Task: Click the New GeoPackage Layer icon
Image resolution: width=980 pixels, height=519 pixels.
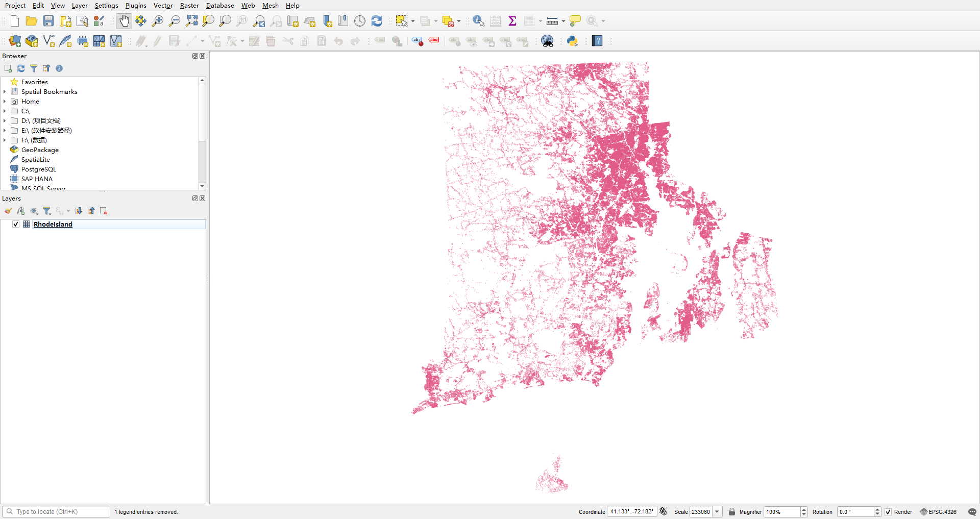Action: tap(32, 41)
